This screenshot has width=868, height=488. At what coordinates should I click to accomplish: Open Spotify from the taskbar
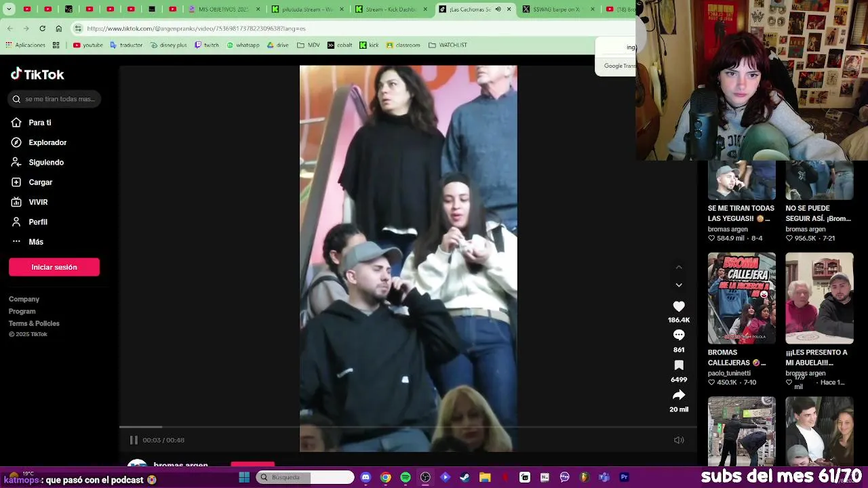point(406,477)
